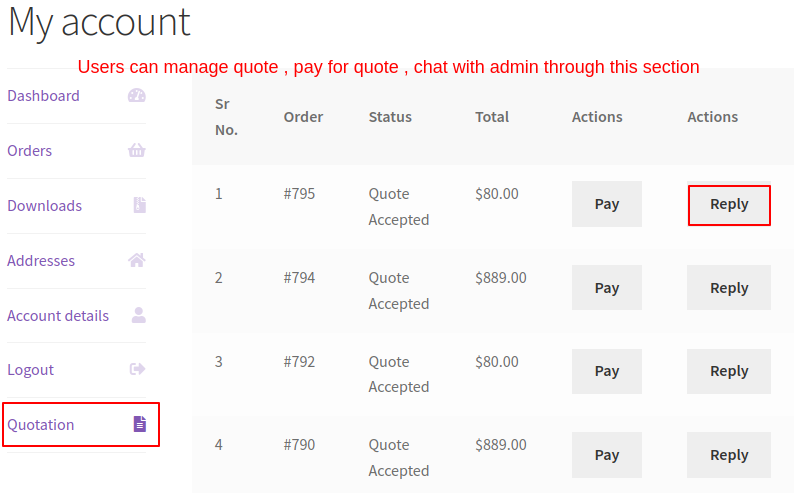Reply to quote order #790
Viewport: 812px width, 493px height.
tap(729, 455)
